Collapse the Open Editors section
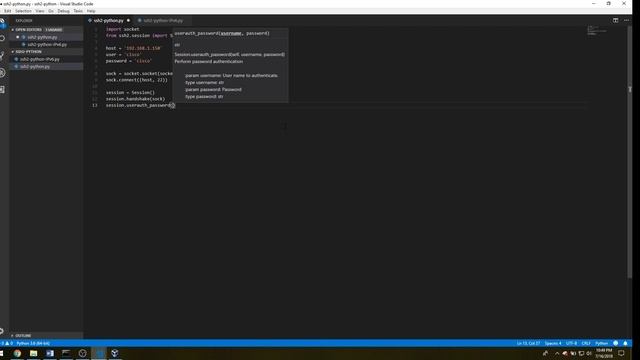Viewport: 640px width, 360px height. coord(46,30)
